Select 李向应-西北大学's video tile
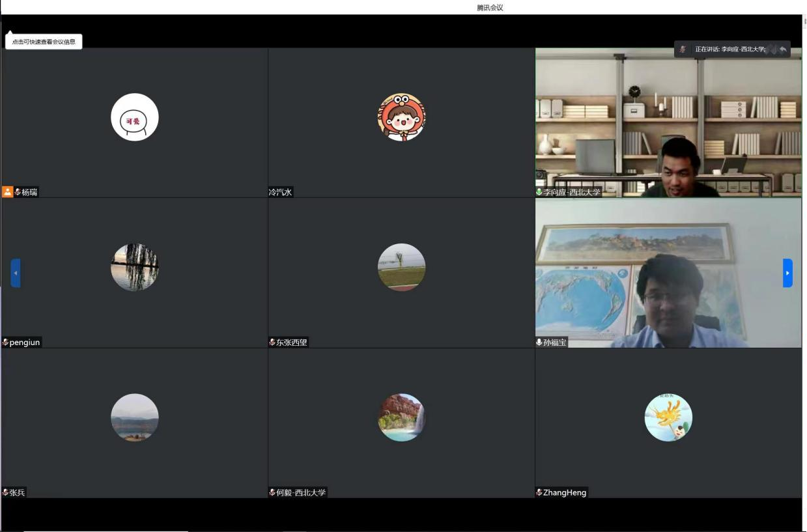Image resolution: width=807 pixels, height=532 pixels. pyautogui.click(x=668, y=124)
